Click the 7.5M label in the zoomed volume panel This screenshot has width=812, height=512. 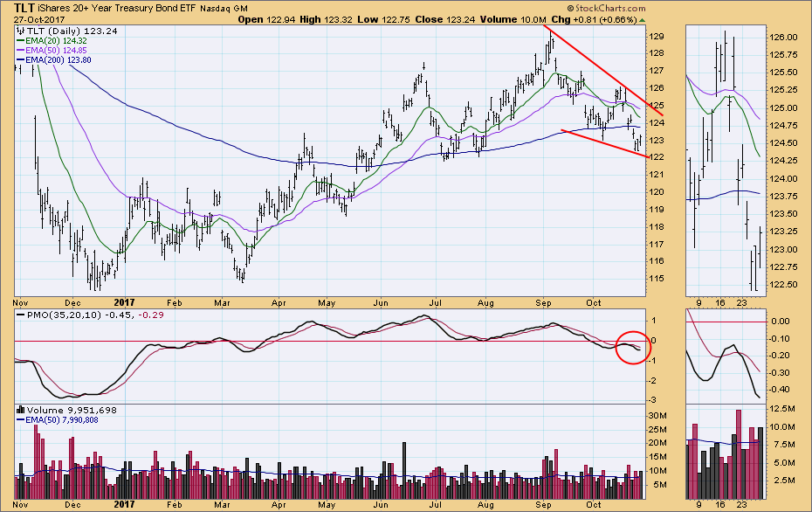[785, 445]
